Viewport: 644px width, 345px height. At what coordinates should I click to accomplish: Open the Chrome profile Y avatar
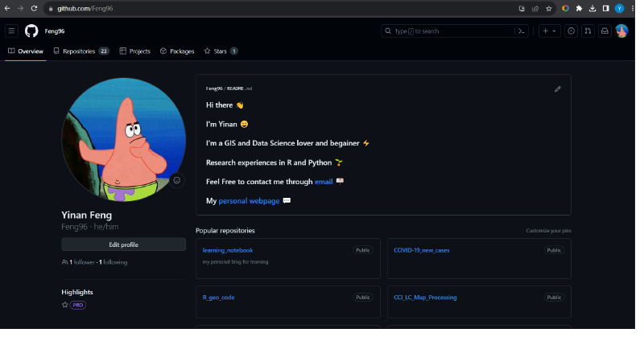(619, 8)
